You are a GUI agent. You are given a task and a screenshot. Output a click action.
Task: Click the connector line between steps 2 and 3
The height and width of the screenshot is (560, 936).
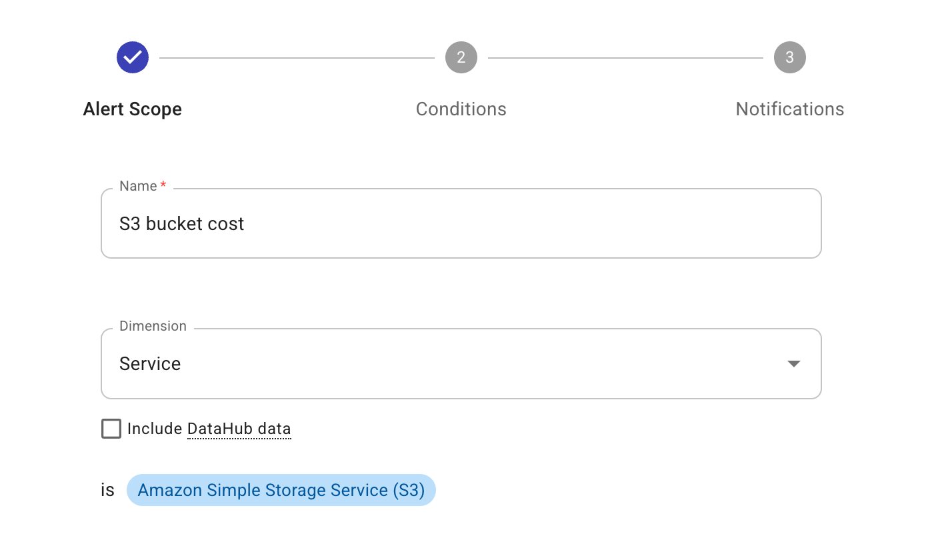[x=625, y=58]
